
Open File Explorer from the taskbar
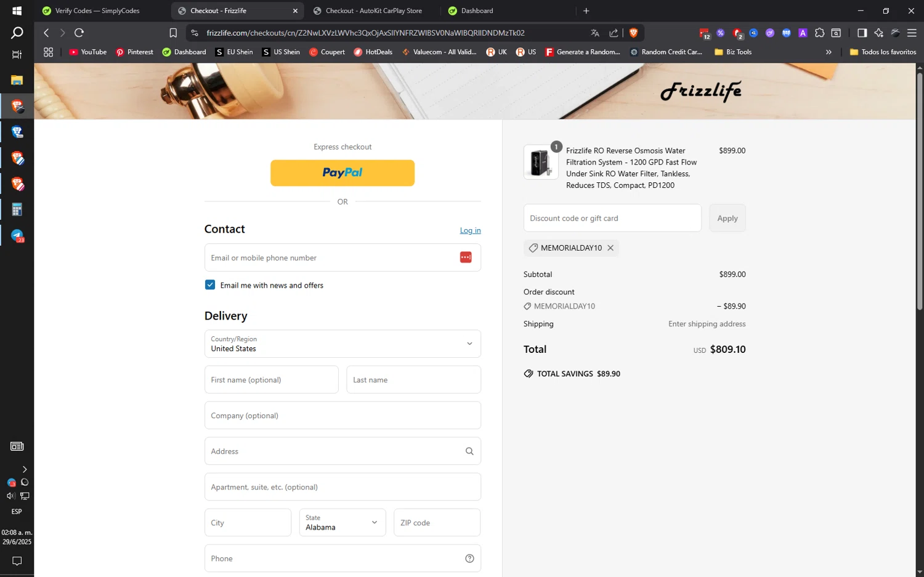click(17, 80)
